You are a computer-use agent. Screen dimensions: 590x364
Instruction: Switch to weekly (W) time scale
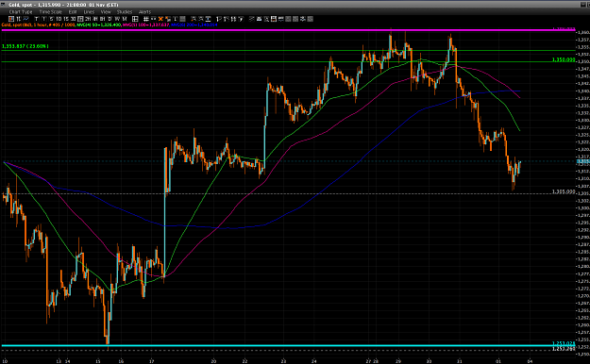(x=117, y=19)
